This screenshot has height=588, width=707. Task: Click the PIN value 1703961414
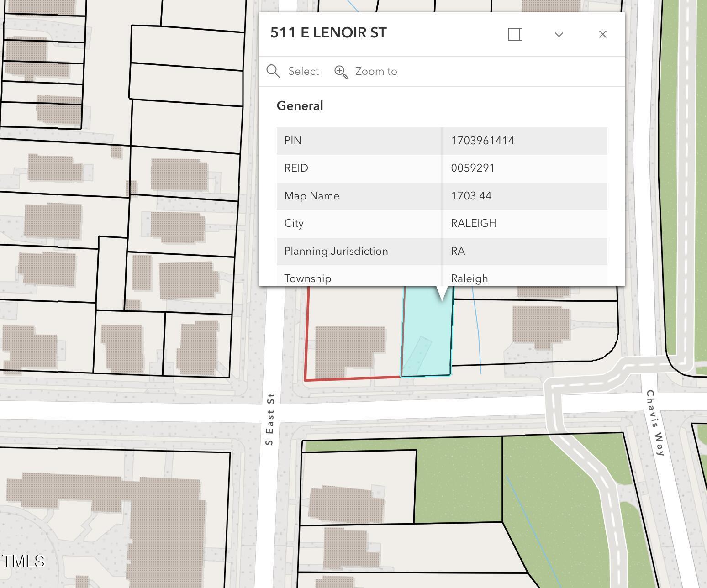pos(482,141)
